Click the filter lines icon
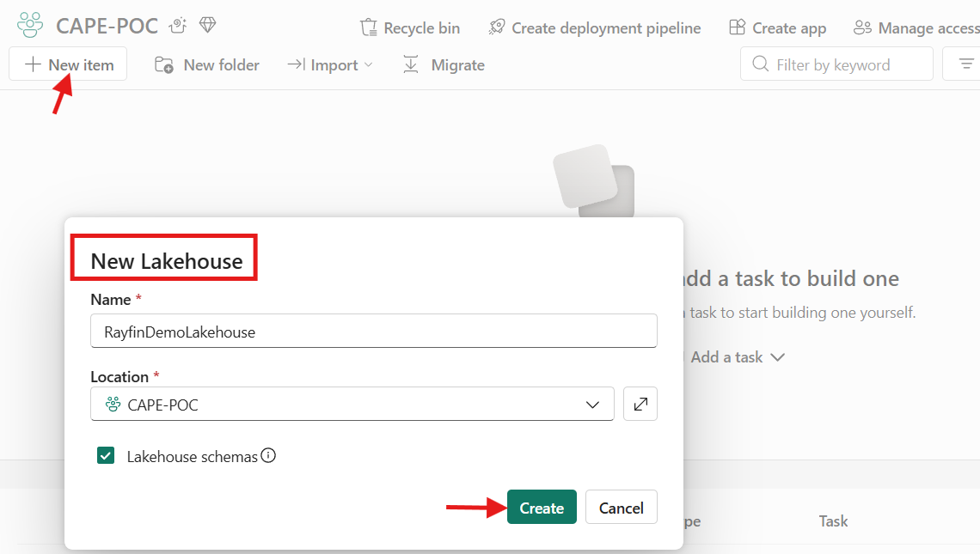This screenshot has width=980, height=554. point(966,64)
